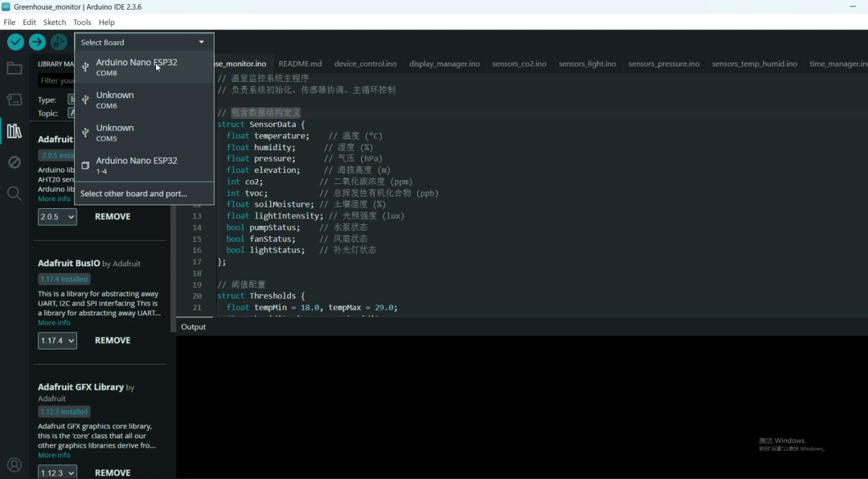The height and width of the screenshot is (479, 868).
Task: Remove the Adafruit BusIO library
Action: [x=113, y=341]
